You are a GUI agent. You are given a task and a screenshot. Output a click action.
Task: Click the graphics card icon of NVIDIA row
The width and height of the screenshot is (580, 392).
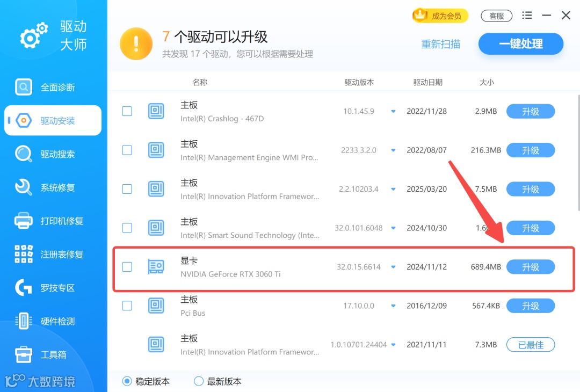click(156, 267)
